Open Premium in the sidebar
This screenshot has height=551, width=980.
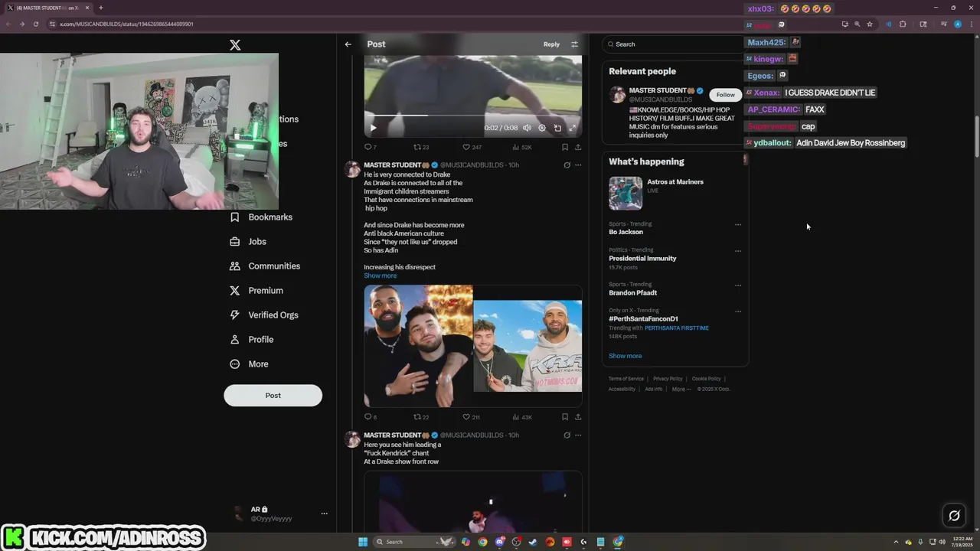256,291
